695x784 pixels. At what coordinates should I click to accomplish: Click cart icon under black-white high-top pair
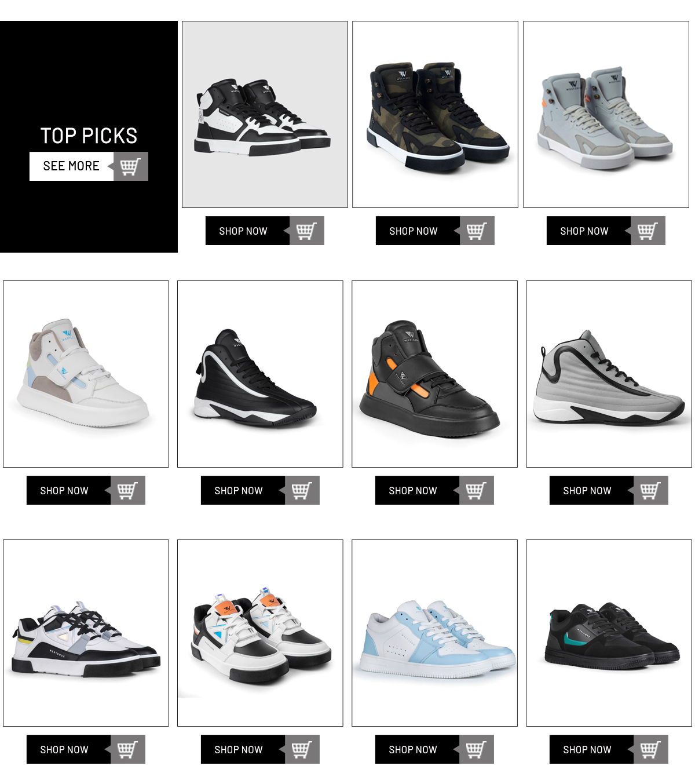point(307,231)
